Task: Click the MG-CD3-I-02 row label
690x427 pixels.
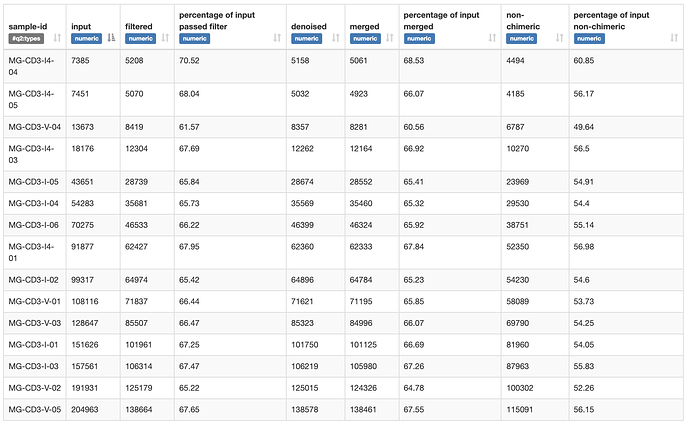Action: point(34,280)
